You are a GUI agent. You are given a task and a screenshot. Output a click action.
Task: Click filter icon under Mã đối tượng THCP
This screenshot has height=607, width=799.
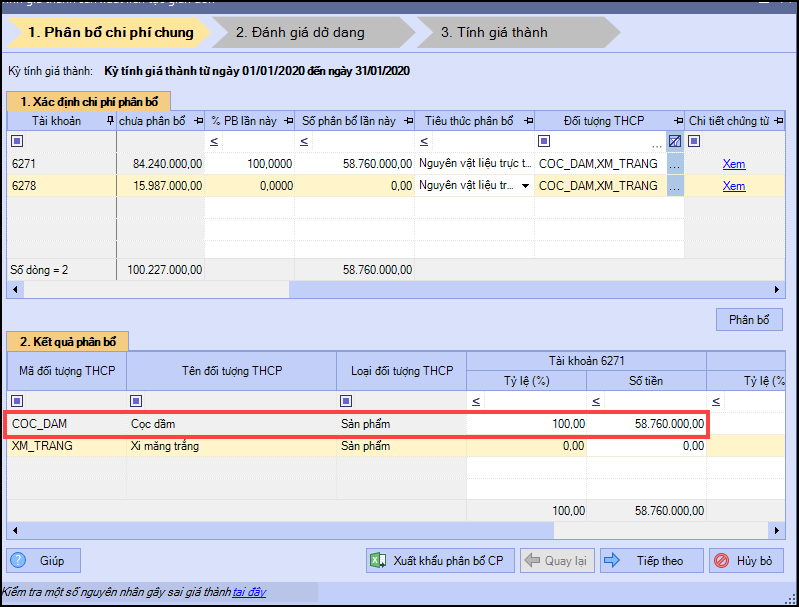pyautogui.click(x=17, y=401)
